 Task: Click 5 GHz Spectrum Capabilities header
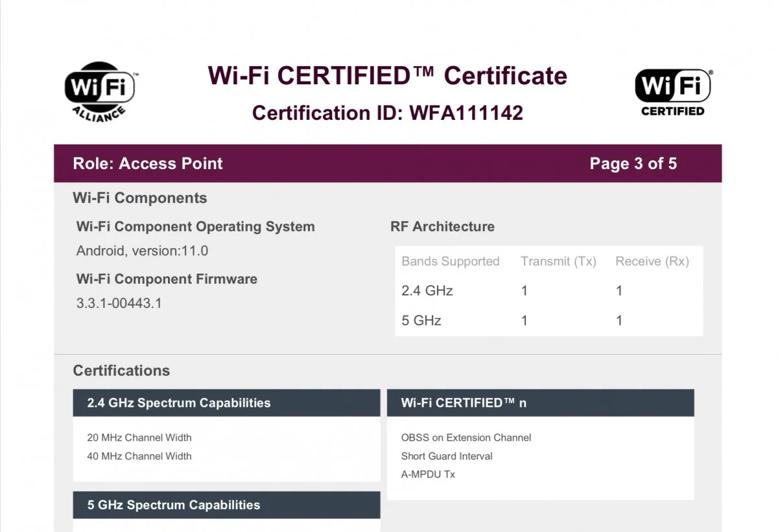tap(226, 505)
